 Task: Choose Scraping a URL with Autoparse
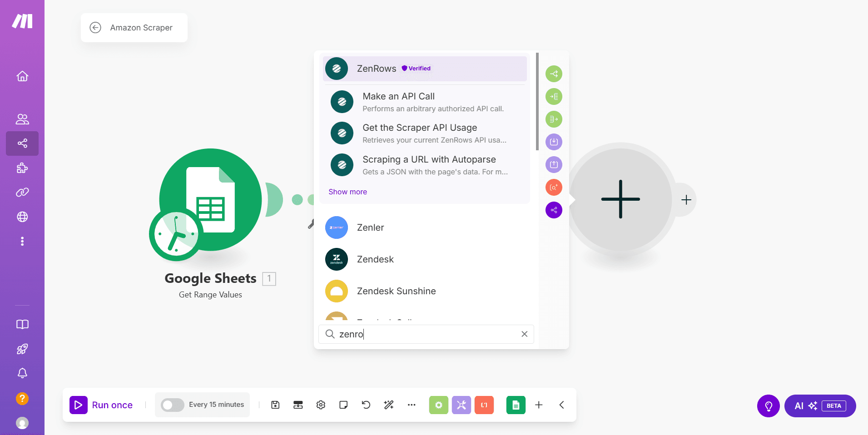tap(425, 165)
